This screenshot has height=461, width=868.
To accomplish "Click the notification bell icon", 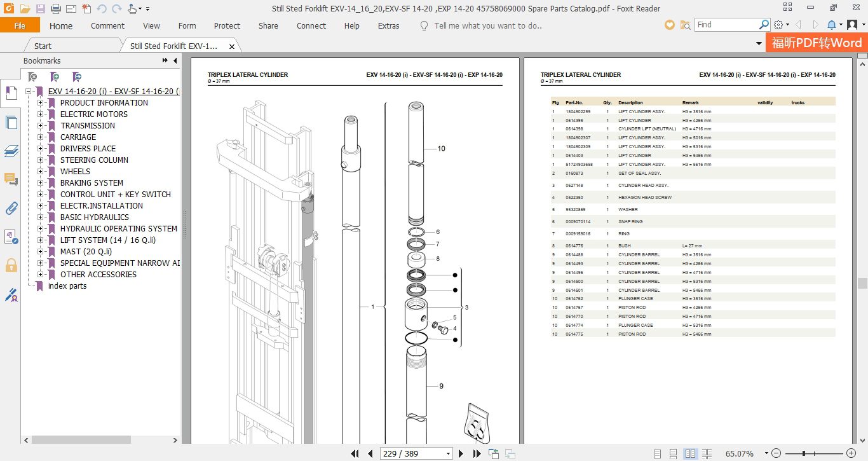I will tap(832, 25).
